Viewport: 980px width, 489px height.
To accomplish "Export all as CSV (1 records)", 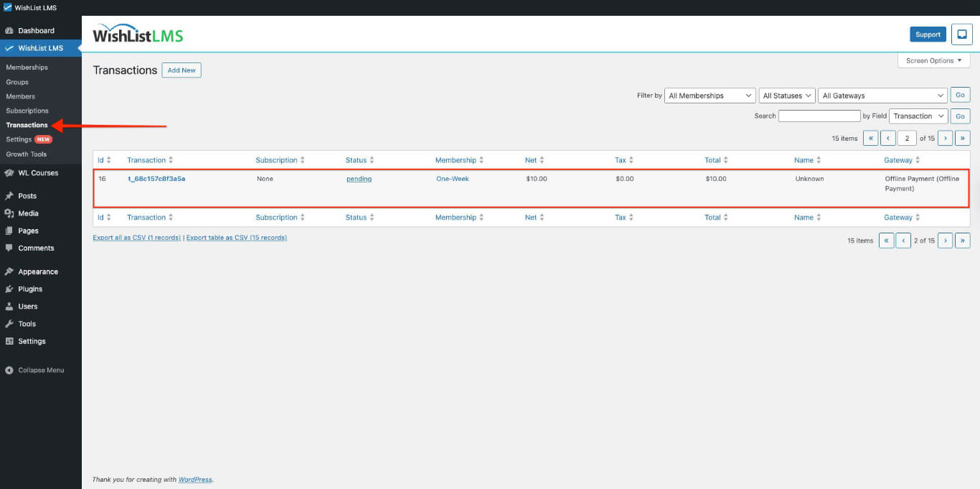I will coord(136,237).
